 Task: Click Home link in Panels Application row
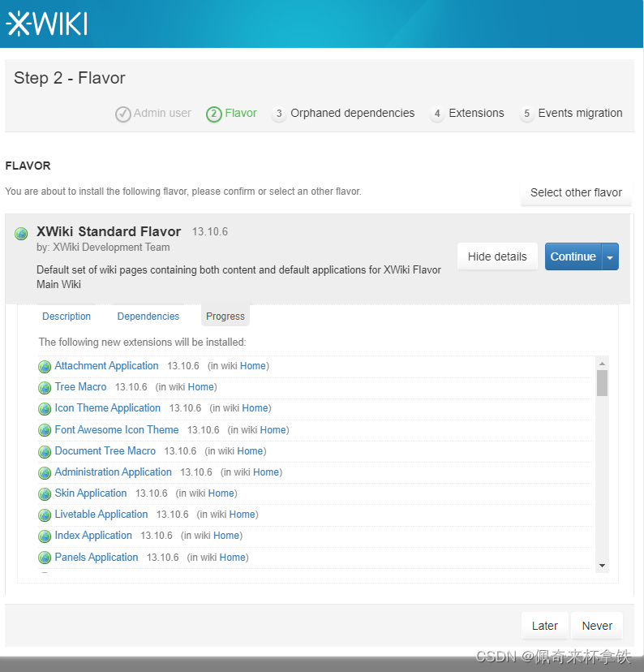point(233,557)
